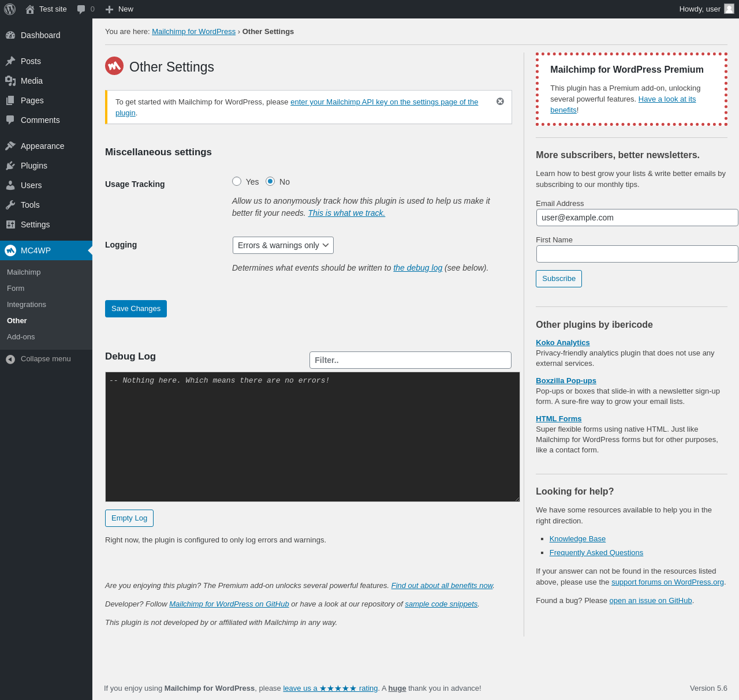The image size is (739, 700).
Task: Click open an issue on GitHub link
Action: tap(651, 601)
